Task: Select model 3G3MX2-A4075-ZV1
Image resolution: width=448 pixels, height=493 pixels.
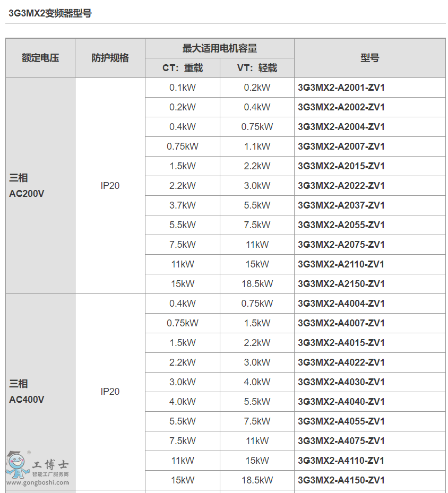Action: 341,441
